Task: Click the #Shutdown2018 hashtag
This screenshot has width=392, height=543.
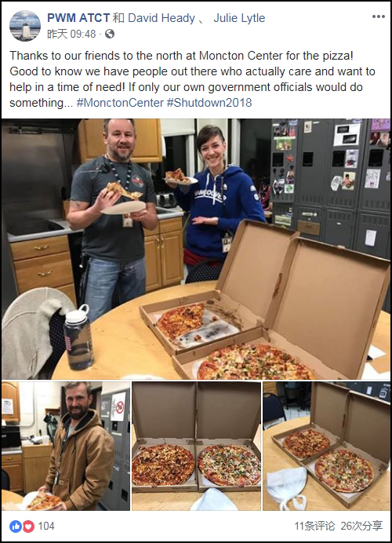Action: point(209,103)
